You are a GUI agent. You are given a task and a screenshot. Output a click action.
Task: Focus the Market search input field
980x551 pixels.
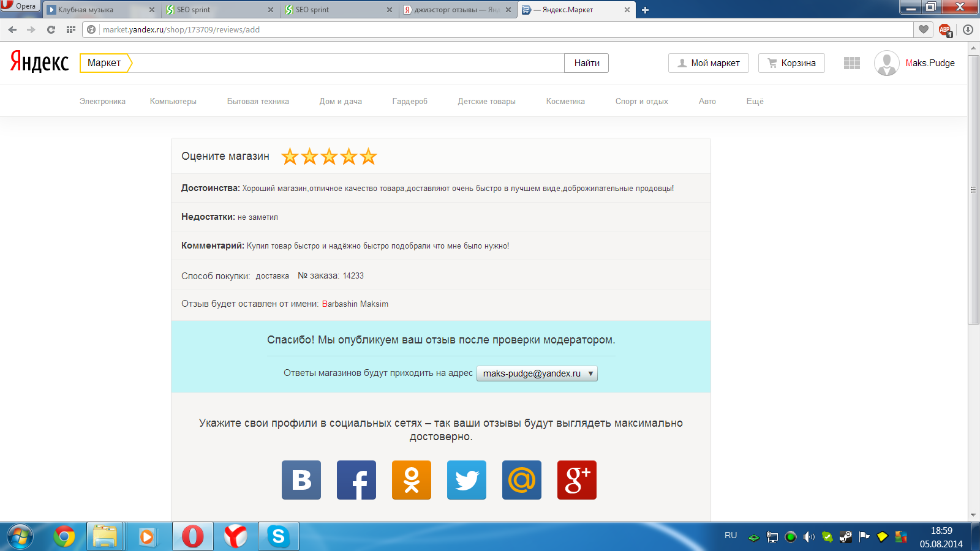point(348,63)
